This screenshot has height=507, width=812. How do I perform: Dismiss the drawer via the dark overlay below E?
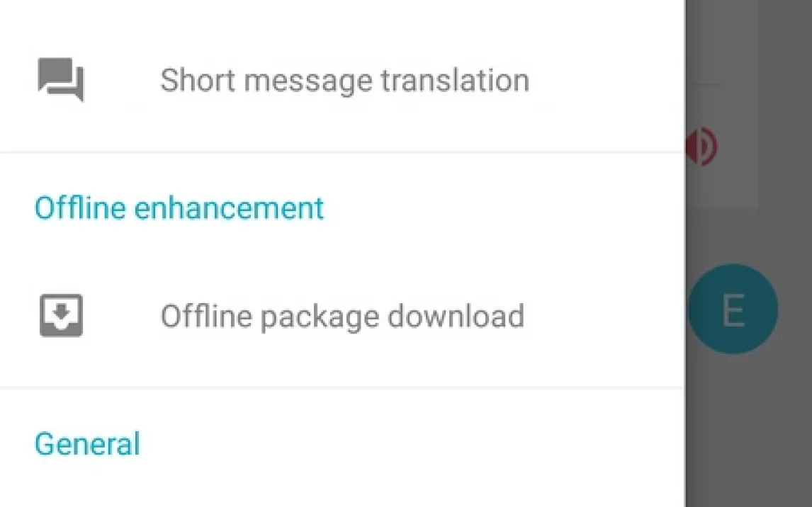744,425
